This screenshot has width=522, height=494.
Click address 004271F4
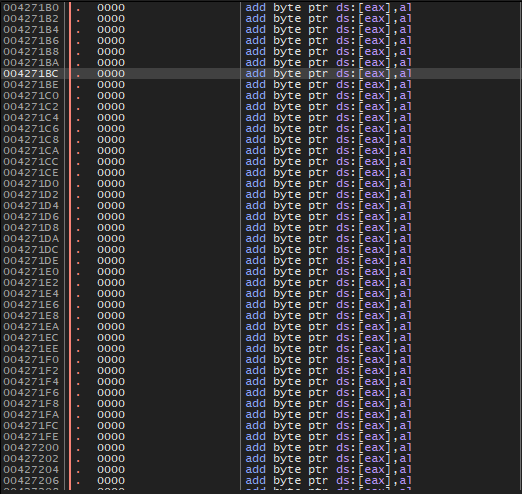[31, 382]
